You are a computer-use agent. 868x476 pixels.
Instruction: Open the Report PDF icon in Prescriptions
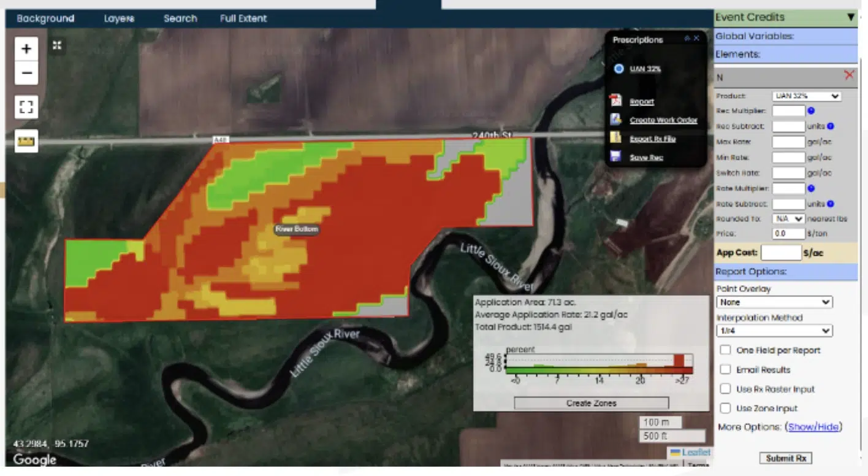click(615, 101)
